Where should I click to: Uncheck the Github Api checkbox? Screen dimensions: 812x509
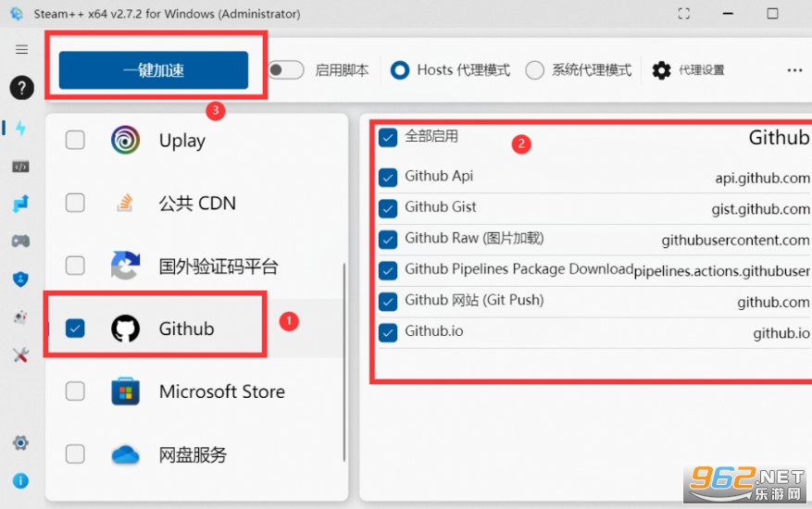click(388, 177)
